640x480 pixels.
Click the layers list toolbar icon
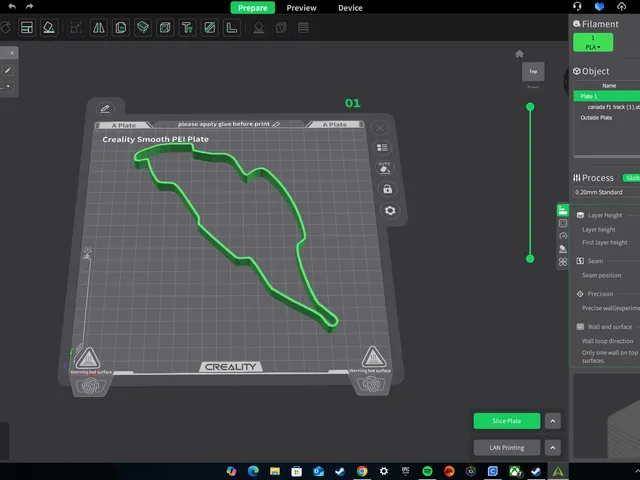click(303, 28)
